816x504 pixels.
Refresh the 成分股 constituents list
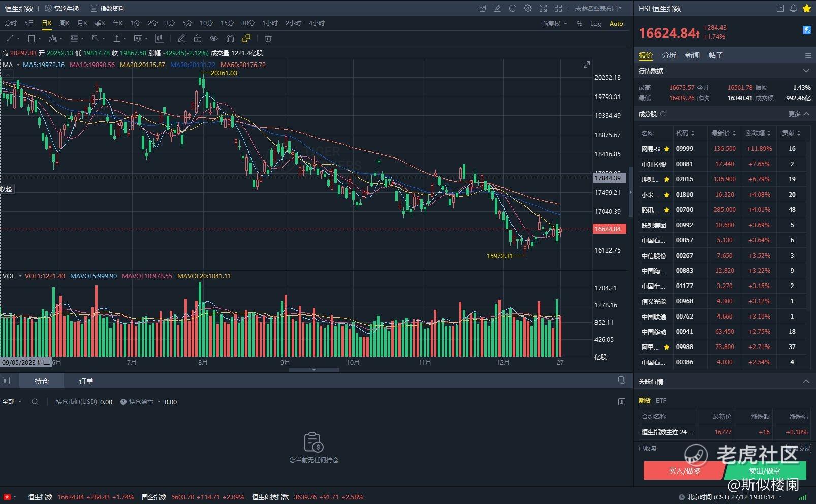[x=663, y=114]
